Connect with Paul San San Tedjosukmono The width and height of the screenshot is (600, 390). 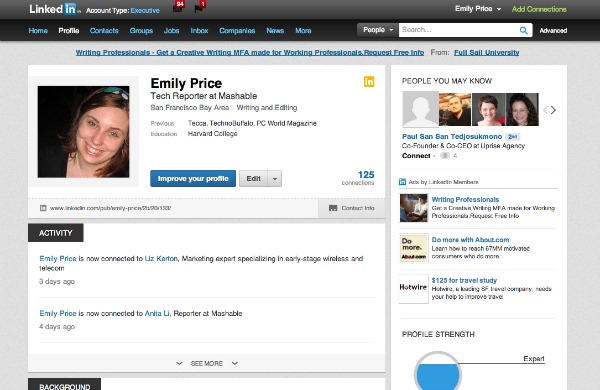(416, 156)
